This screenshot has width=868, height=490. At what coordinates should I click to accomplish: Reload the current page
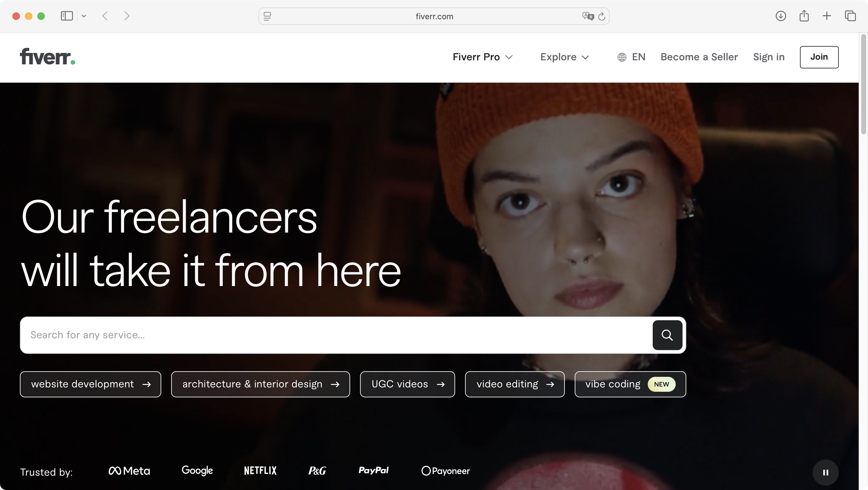[601, 16]
